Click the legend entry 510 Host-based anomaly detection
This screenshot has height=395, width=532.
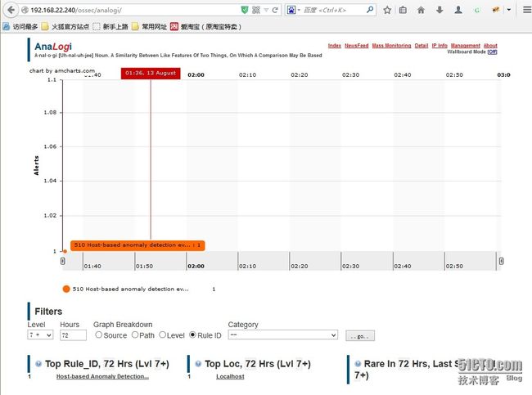[x=131, y=290]
